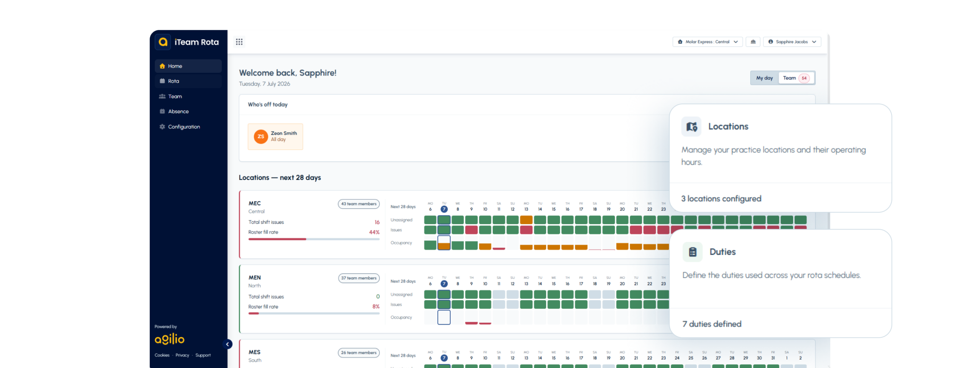Click the Locations map icon on card
Screen dimensions: 980x368
[691, 127]
